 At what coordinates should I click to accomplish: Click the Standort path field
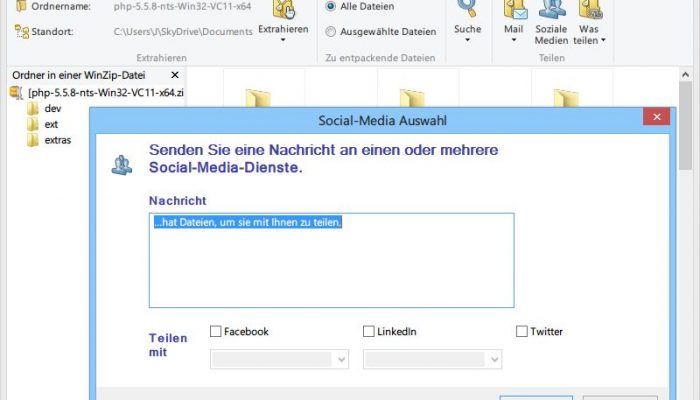(183, 32)
